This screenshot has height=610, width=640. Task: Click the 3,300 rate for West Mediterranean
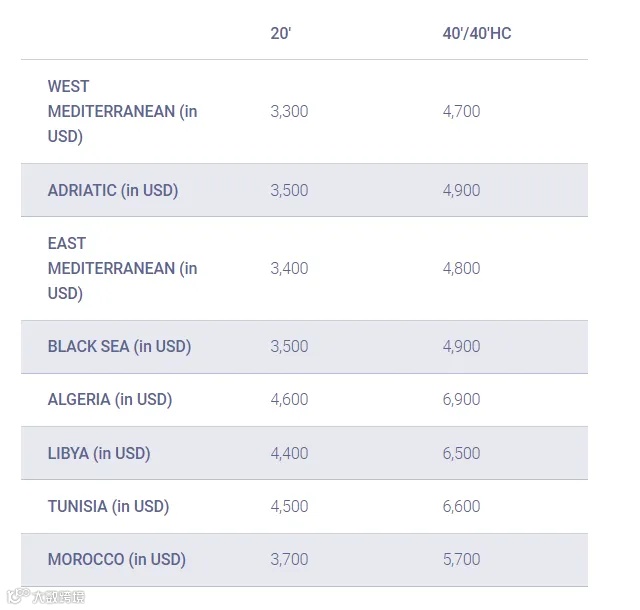click(289, 111)
